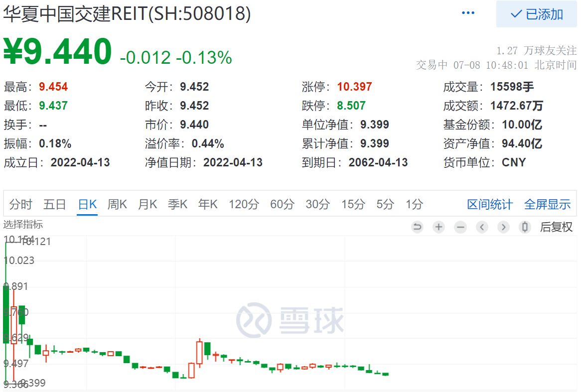Open the 区间统计 link
This screenshot has height=392, width=581.
tap(490, 204)
